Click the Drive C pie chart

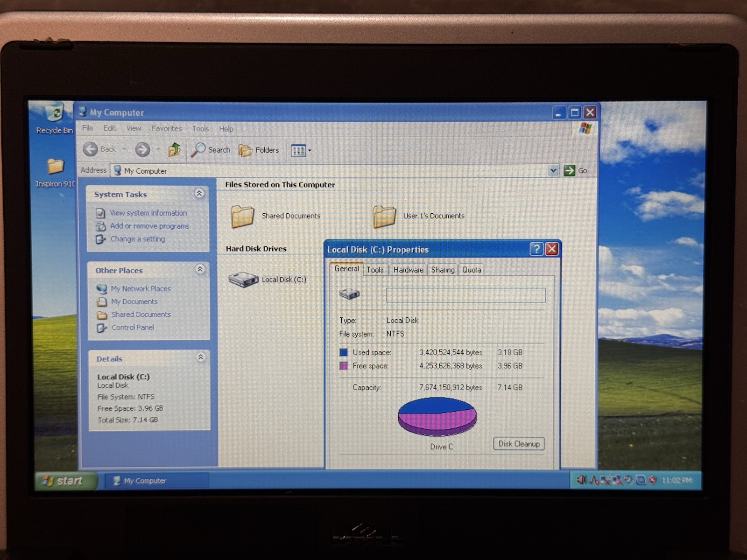[437, 416]
